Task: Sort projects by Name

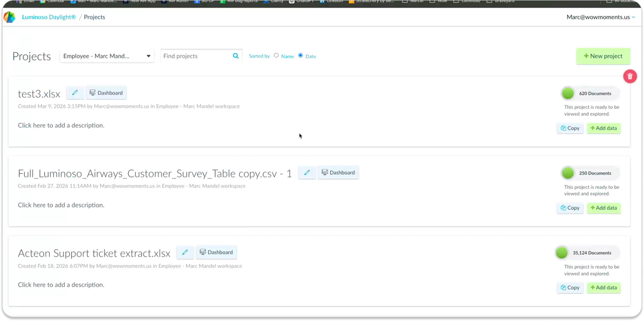Action: (276, 56)
